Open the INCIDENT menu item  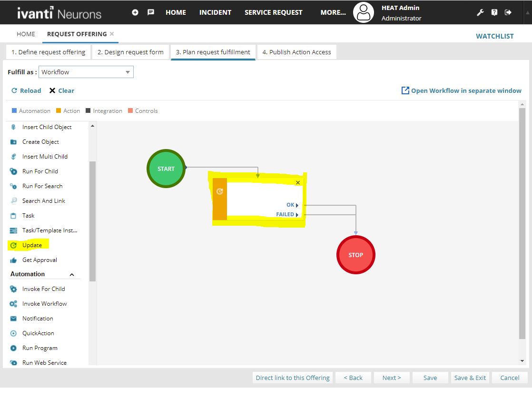215,12
